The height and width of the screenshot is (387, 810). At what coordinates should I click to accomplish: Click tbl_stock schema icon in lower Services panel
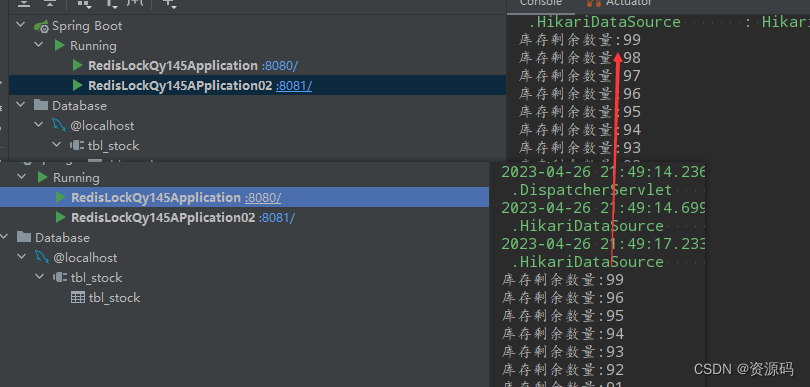point(60,277)
